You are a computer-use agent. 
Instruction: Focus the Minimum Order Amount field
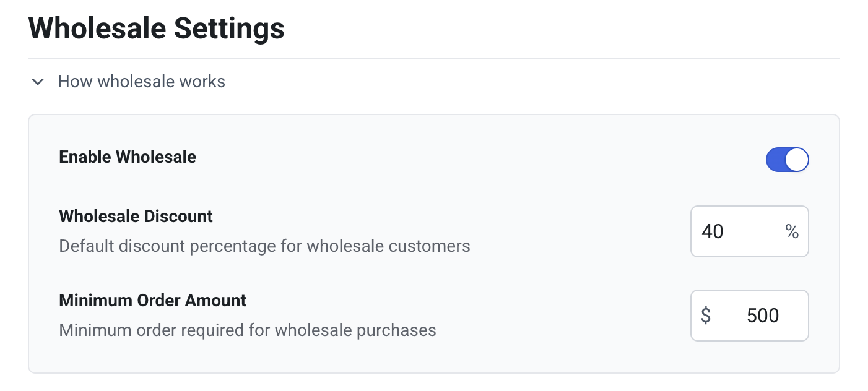755,316
